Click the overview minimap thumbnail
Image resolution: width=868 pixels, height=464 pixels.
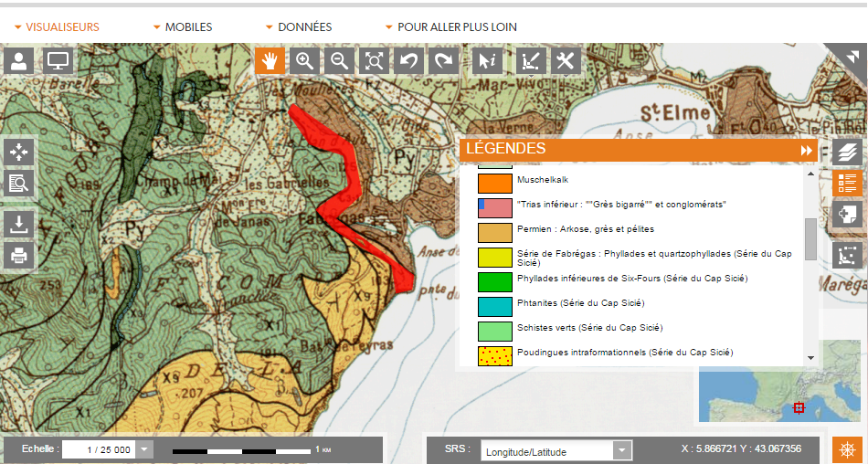[758, 395]
